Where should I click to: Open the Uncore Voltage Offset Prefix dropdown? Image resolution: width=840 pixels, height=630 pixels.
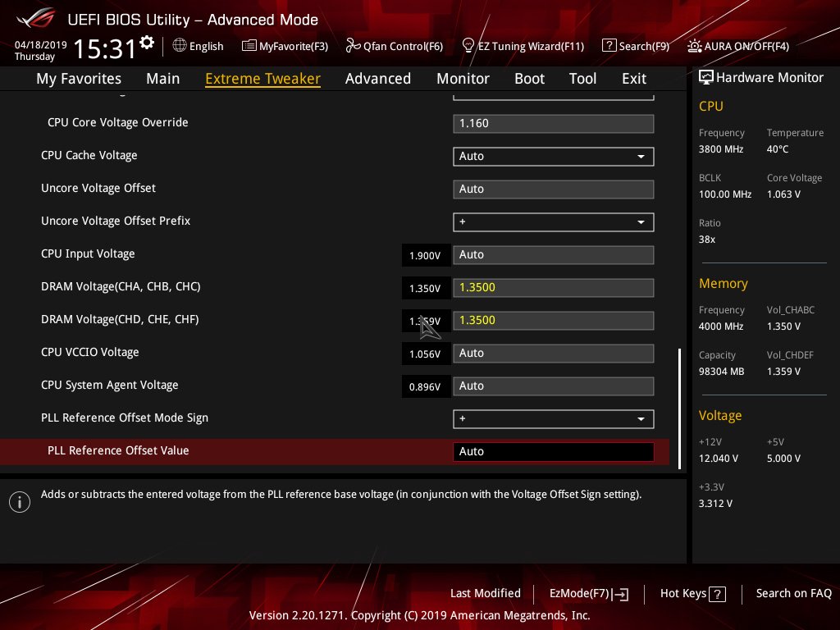pos(554,222)
